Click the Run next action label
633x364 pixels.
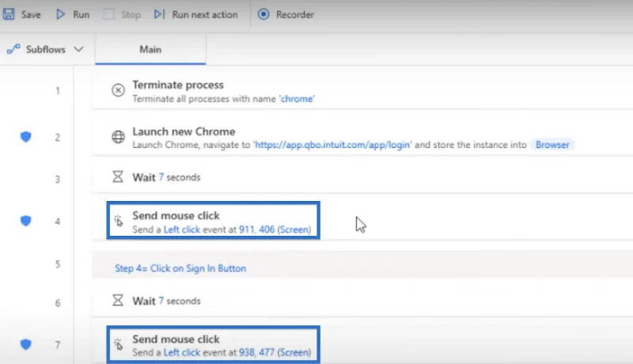205,15
